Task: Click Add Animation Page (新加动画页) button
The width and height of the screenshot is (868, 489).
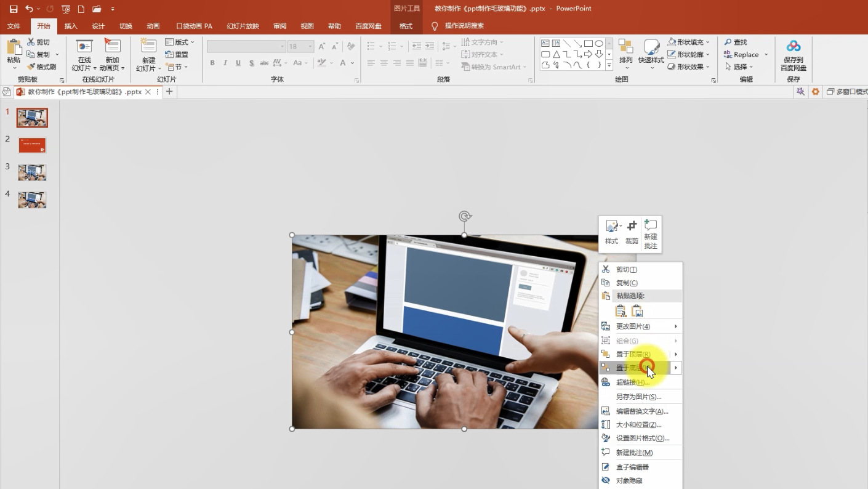Action: 113,55
